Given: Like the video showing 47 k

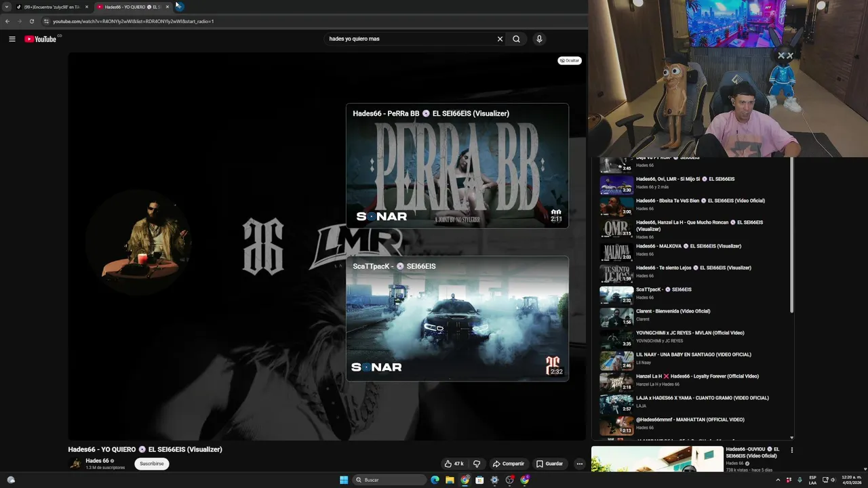Looking at the screenshot, I should [x=454, y=464].
